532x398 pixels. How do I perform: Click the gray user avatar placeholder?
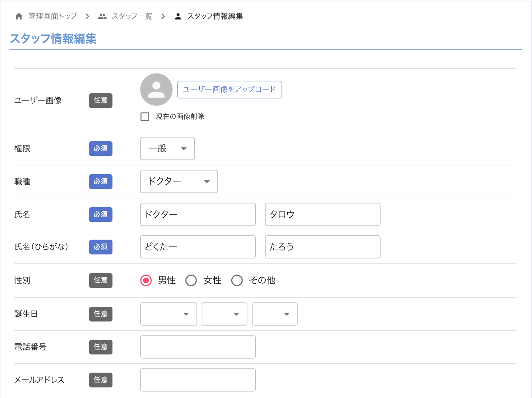156,89
